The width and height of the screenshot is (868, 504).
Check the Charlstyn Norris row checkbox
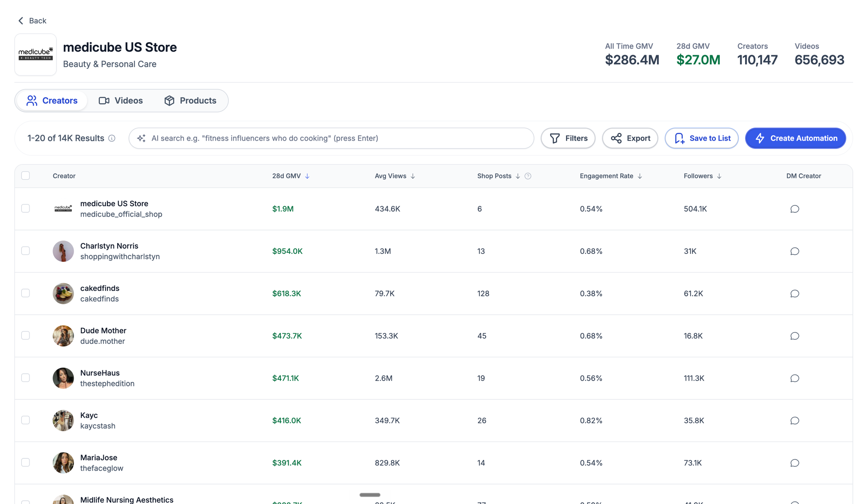coord(26,251)
